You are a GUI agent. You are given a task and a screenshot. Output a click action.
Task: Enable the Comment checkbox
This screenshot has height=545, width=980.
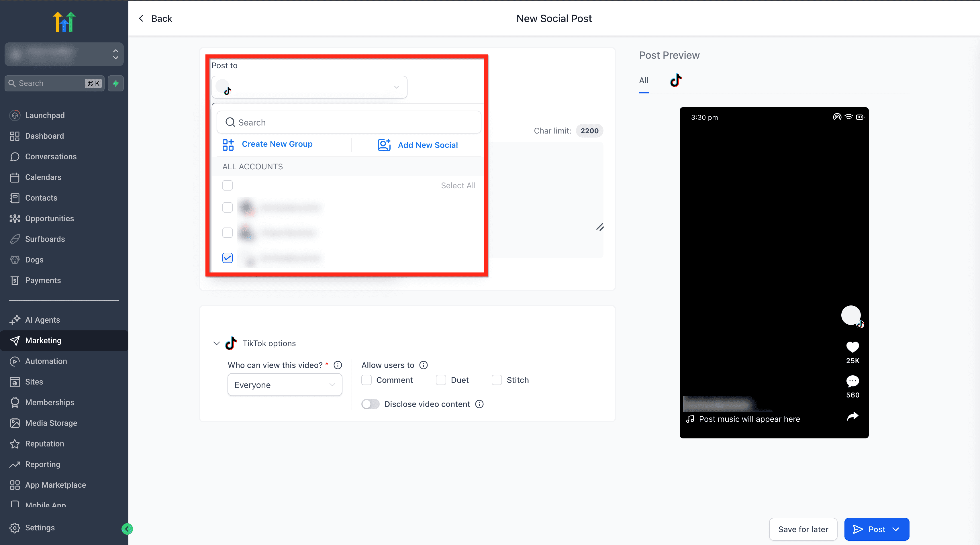366,380
